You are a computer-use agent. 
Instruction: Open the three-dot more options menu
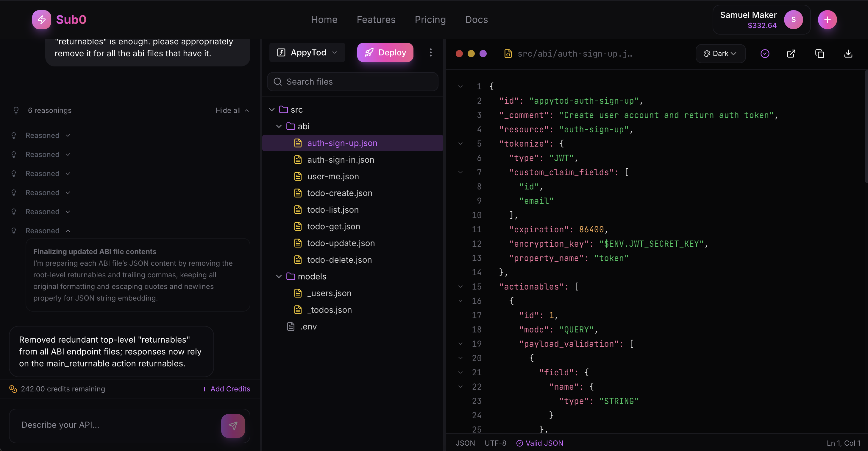click(430, 52)
